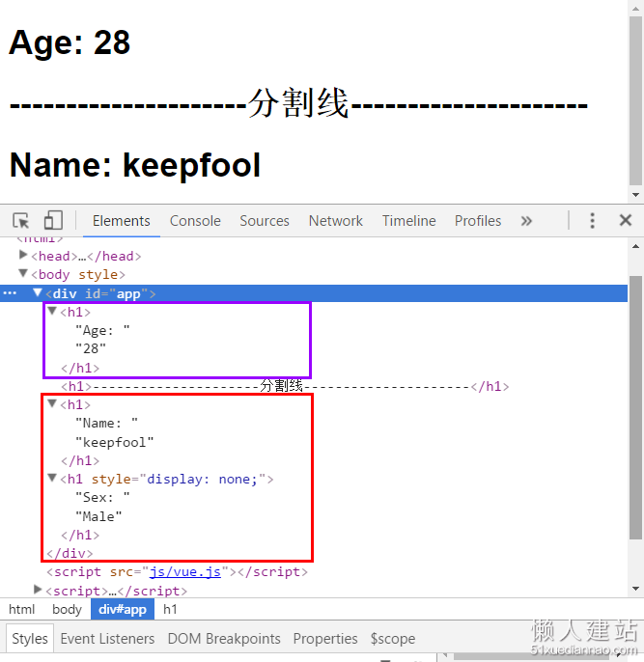Open the $scope sidebar tab
The width and height of the screenshot is (644, 662).
click(x=393, y=639)
